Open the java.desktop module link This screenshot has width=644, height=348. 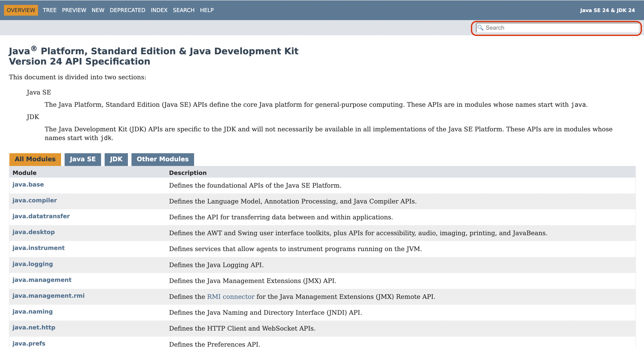pos(34,232)
